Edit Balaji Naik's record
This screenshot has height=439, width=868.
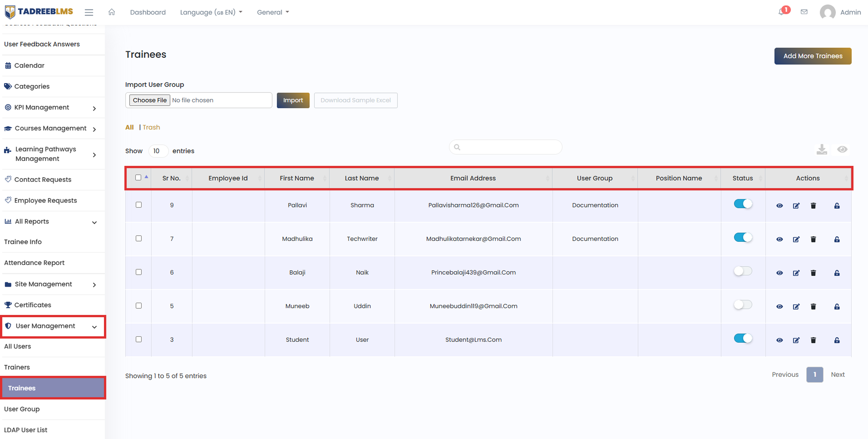coord(796,273)
